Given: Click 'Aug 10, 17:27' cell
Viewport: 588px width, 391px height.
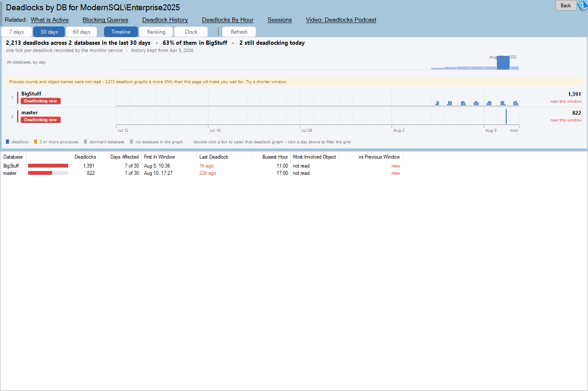Looking at the screenshot, I should (x=158, y=173).
